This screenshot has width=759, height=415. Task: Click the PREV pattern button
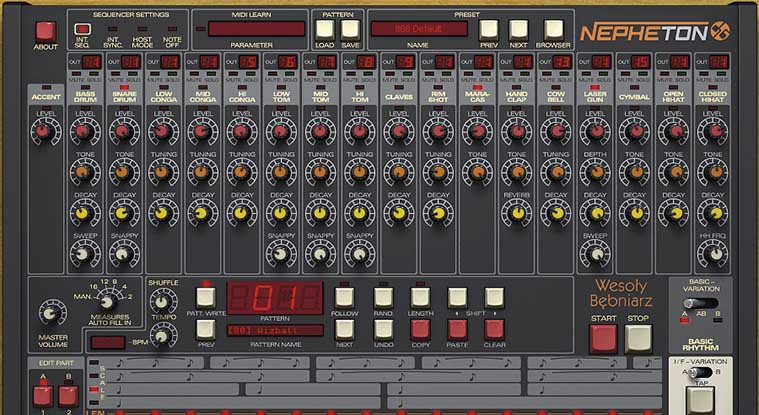coord(206,330)
